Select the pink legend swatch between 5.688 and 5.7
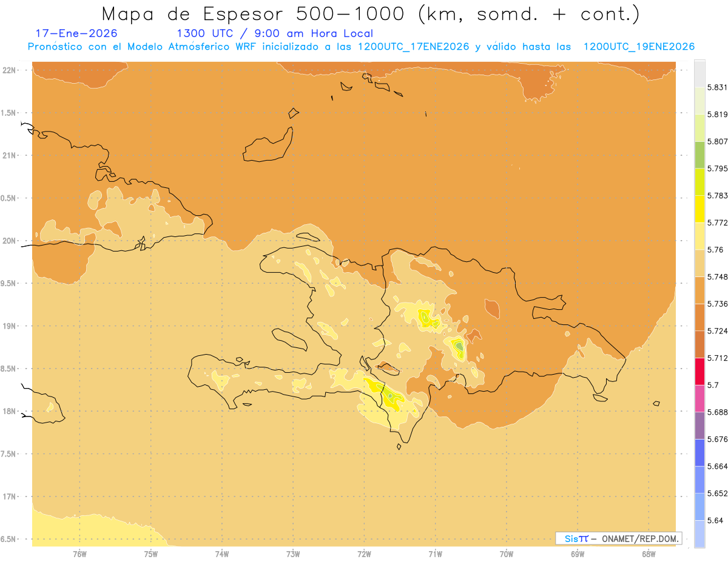Viewport: 728px width, 562px height. (x=699, y=398)
